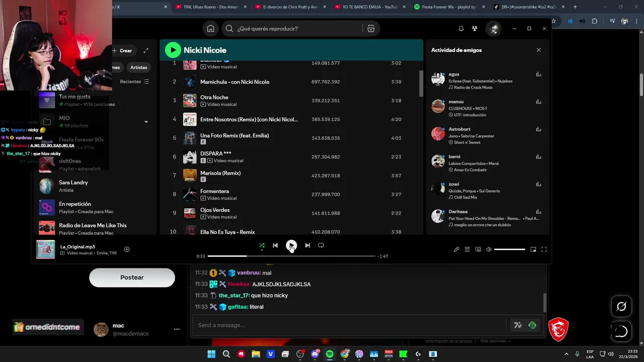Expand library with the arrows icon

(x=146, y=50)
